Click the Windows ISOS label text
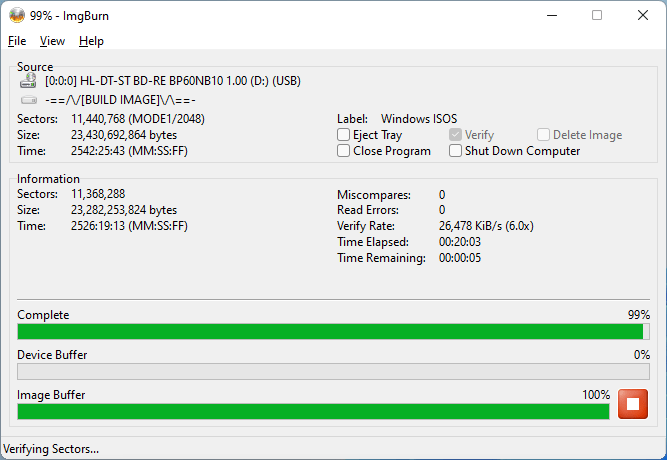Image resolution: width=667 pixels, height=460 pixels. [x=419, y=118]
